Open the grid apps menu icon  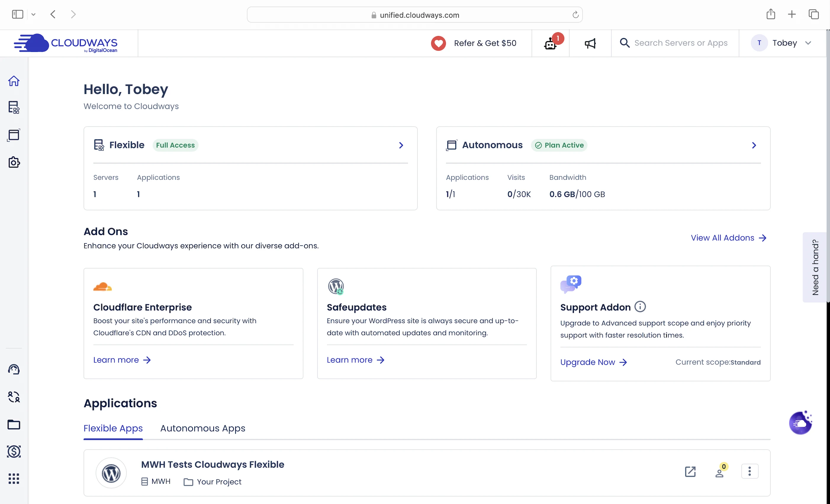coord(14,478)
